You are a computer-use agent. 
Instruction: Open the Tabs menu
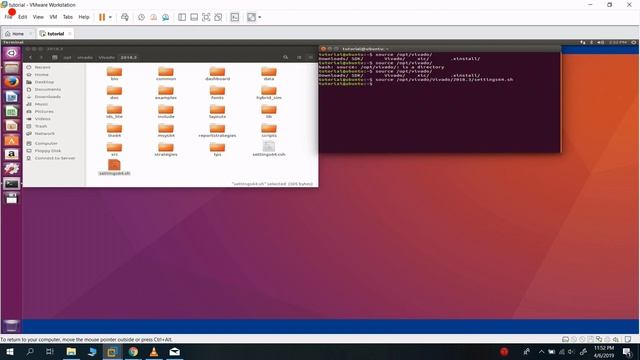point(68,17)
